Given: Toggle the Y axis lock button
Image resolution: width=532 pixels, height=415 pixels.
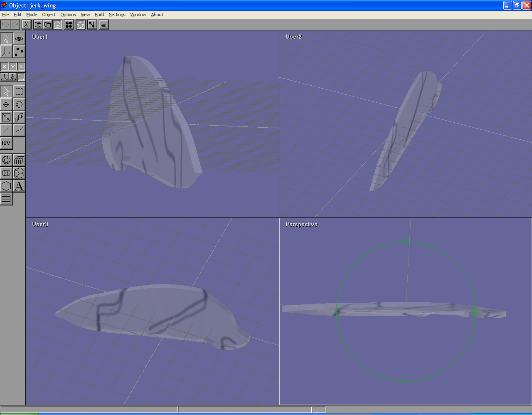Looking at the screenshot, I should pyautogui.click(x=13, y=67).
